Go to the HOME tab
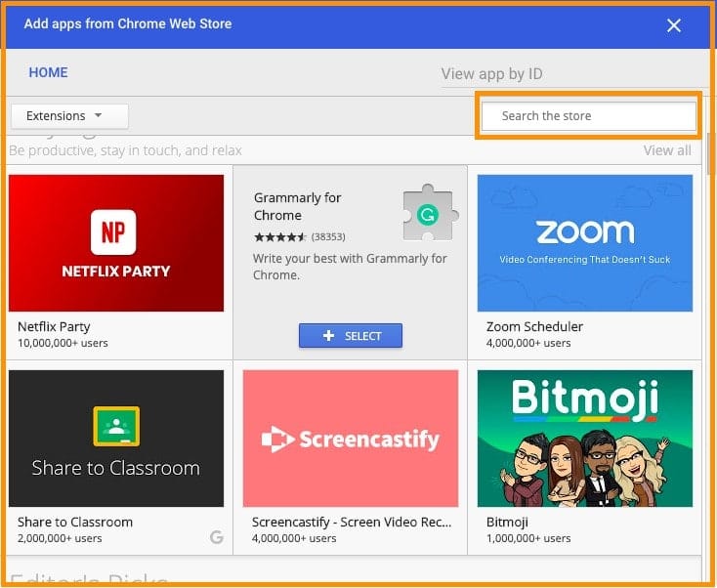 pyautogui.click(x=48, y=72)
